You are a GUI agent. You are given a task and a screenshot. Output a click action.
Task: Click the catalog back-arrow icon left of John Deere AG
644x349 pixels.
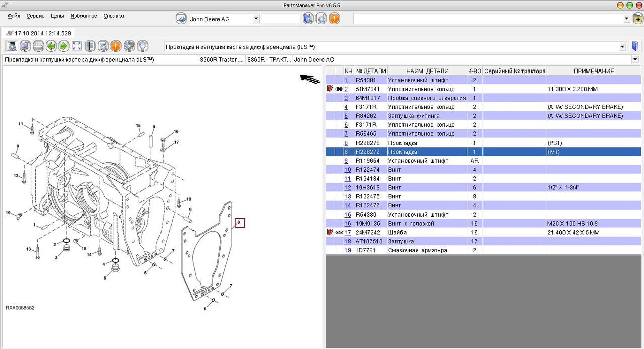click(181, 19)
